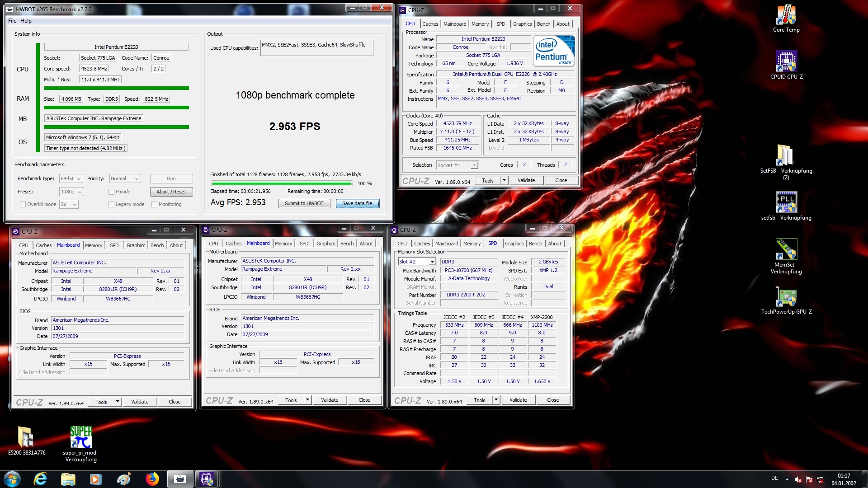
Task: Open the Help menu in HWBOT x265
Action: point(26,21)
